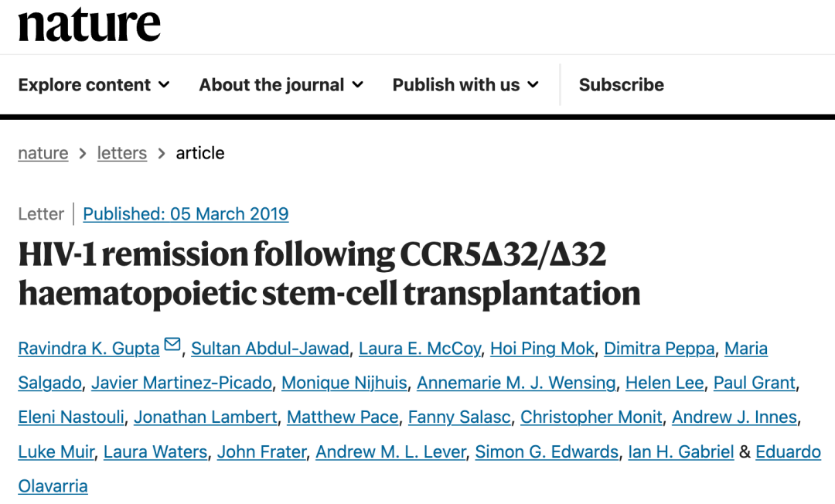Open author Laura E. McCoy

(x=420, y=349)
